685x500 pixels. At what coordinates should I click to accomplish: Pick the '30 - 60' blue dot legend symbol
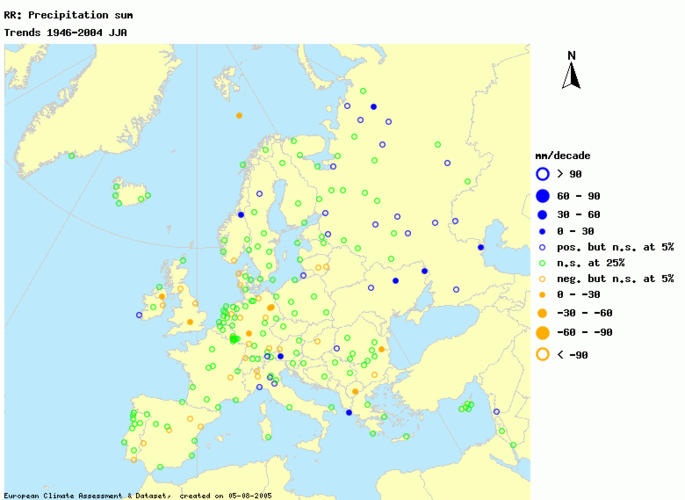(541, 215)
